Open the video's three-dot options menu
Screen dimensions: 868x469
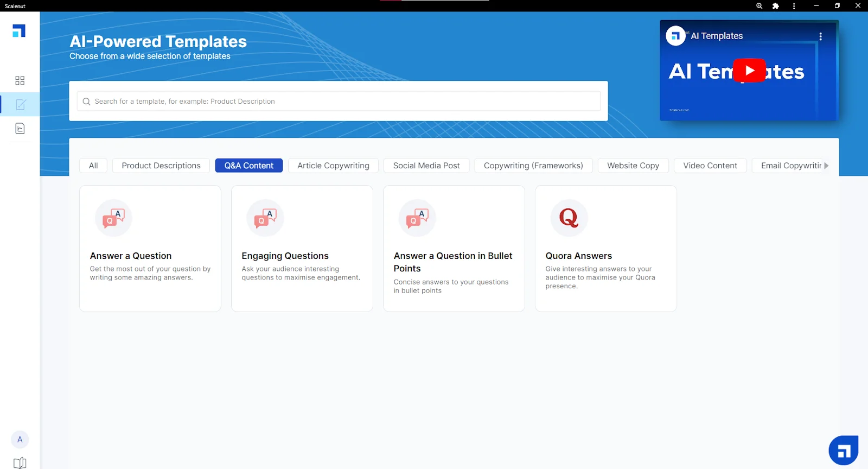point(820,36)
